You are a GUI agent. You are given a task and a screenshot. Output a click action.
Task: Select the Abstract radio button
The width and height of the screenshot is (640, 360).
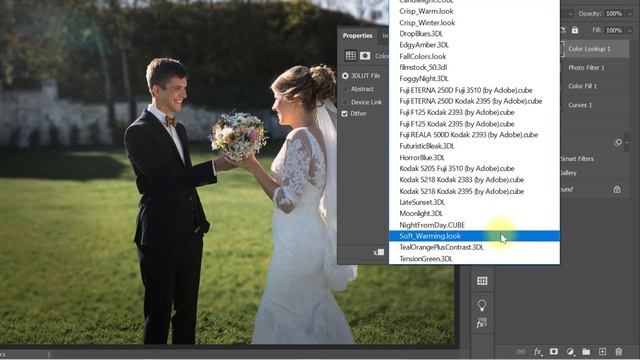(x=345, y=89)
